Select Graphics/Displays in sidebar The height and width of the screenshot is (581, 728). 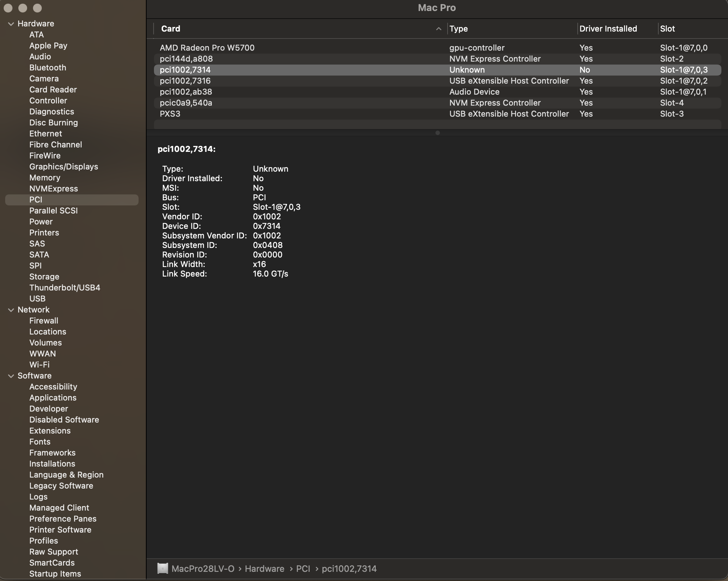[63, 167]
